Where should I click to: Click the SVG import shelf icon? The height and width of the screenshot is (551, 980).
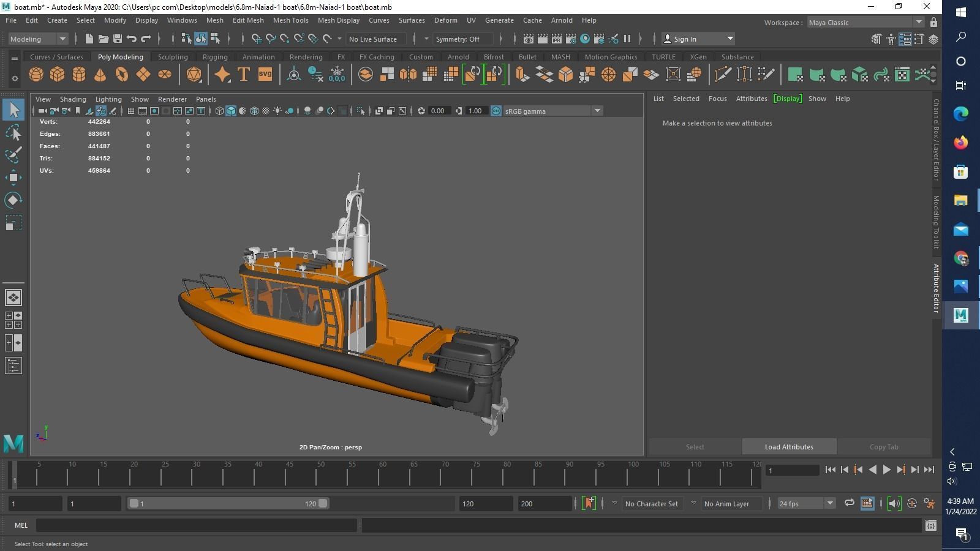coord(265,75)
